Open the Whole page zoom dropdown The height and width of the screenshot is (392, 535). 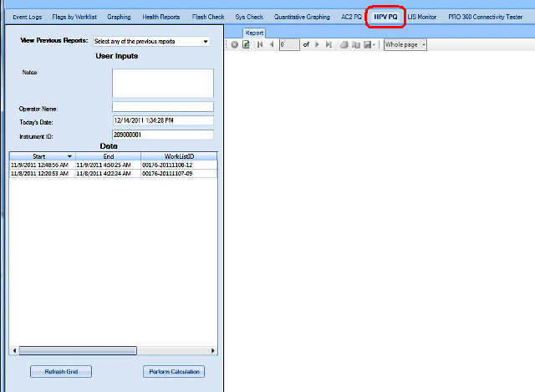click(405, 44)
